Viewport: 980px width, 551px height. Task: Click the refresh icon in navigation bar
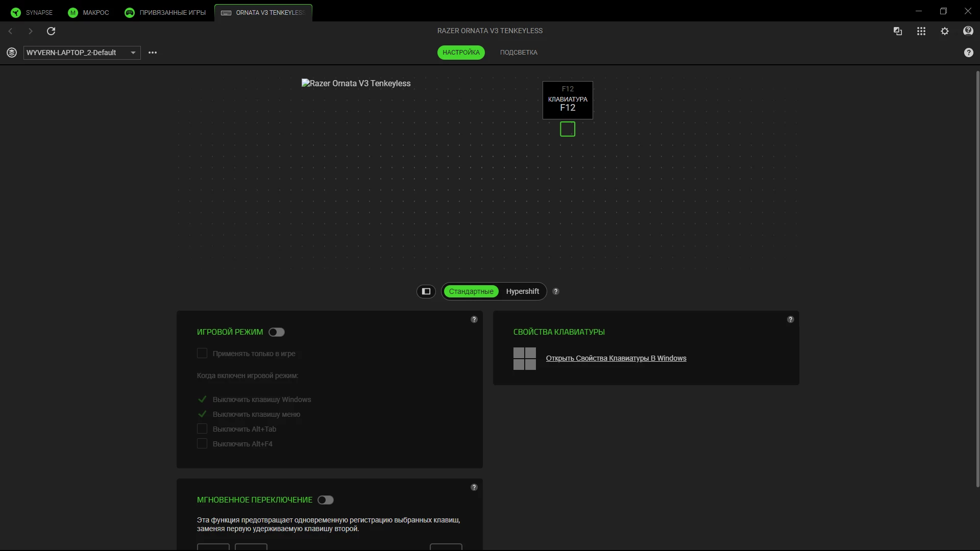click(51, 31)
